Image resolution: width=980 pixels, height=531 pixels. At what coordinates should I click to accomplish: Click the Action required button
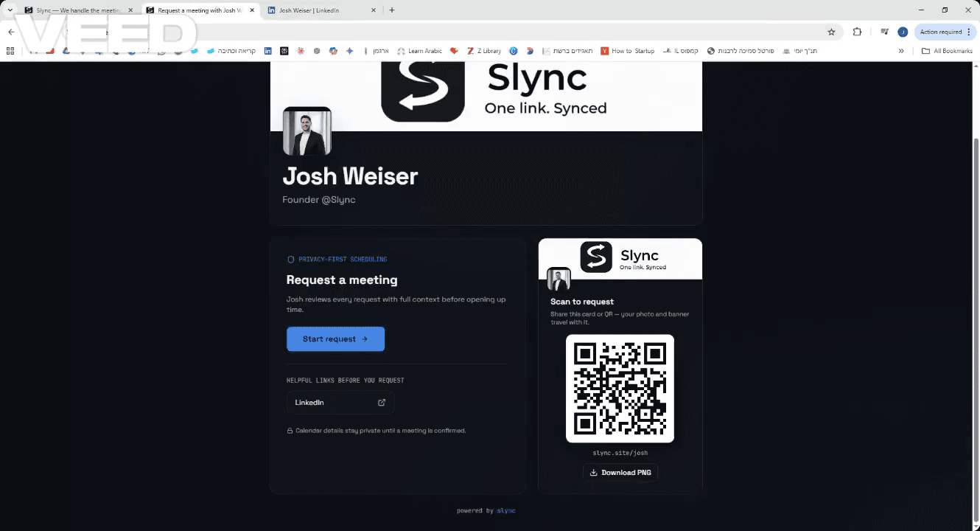click(x=945, y=32)
